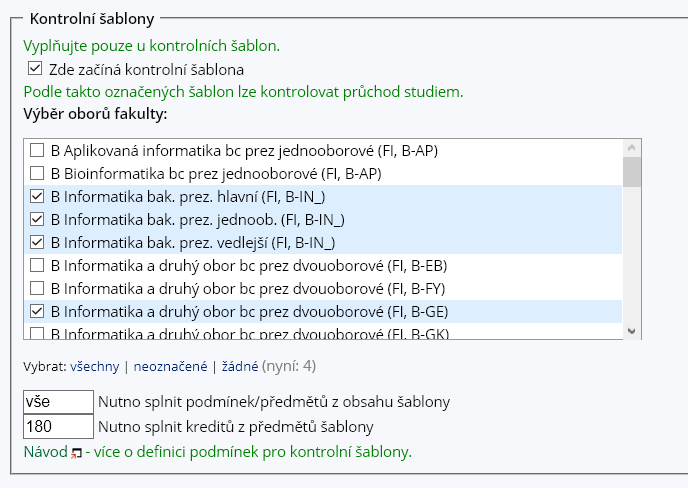Uncheck B Informatika bak. prez. jednoob.

37,219
